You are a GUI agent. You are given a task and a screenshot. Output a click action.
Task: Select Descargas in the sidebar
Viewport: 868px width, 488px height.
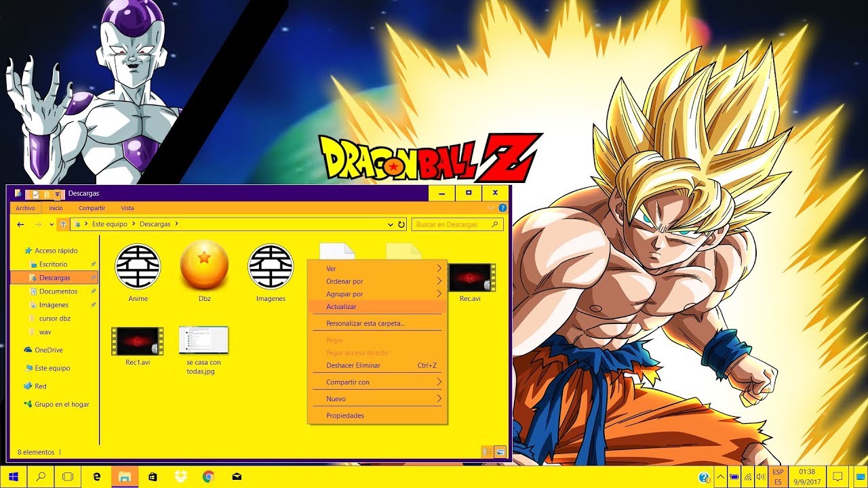pos(54,278)
